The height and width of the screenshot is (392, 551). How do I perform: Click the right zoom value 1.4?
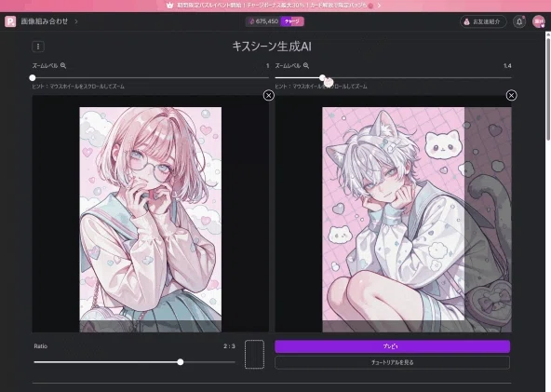point(507,66)
